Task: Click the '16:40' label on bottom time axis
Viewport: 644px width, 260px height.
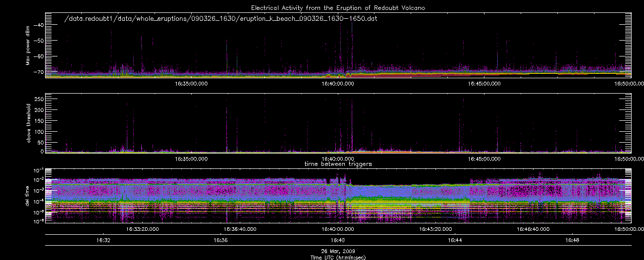Action: (338, 240)
